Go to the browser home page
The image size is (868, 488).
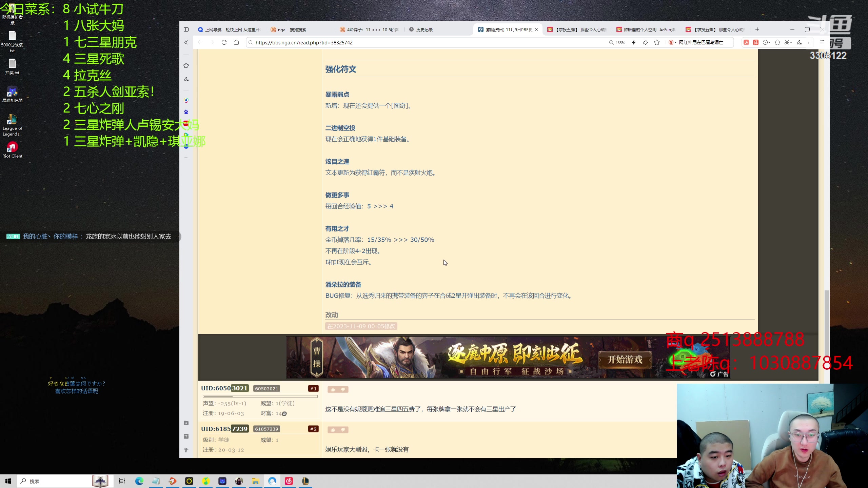tap(236, 42)
